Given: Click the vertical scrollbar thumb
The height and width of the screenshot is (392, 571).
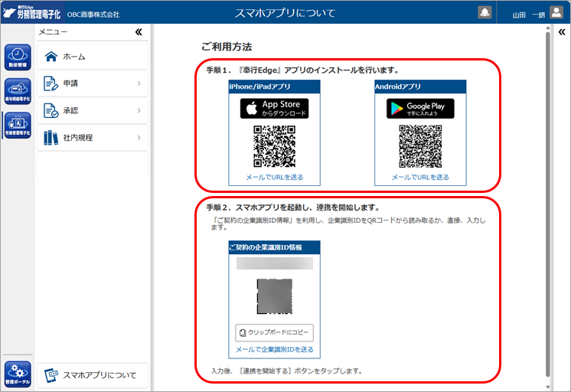Looking at the screenshot, I should tap(548, 204).
